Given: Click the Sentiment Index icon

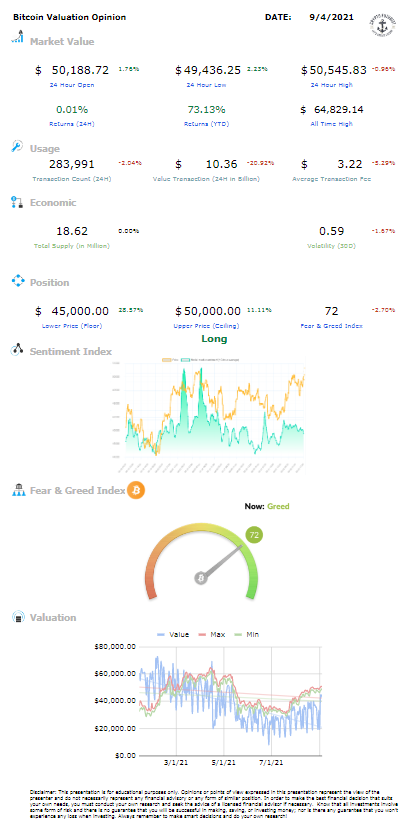Looking at the screenshot, I should [x=18, y=350].
